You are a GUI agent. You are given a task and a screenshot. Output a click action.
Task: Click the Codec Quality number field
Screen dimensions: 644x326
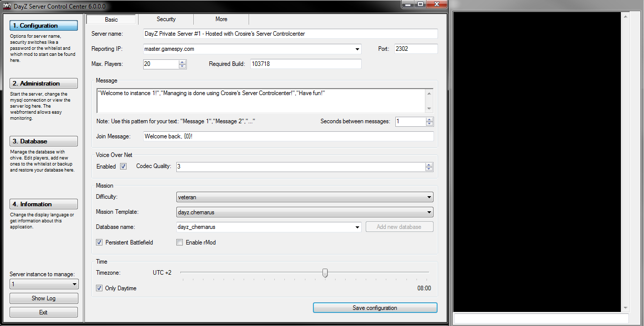coord(301,167)
